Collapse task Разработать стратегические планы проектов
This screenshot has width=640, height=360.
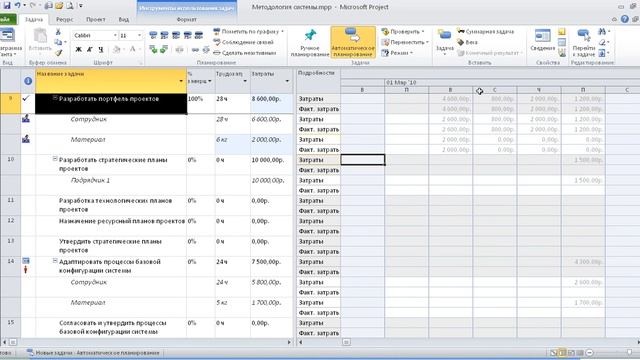tap(55, 159)
